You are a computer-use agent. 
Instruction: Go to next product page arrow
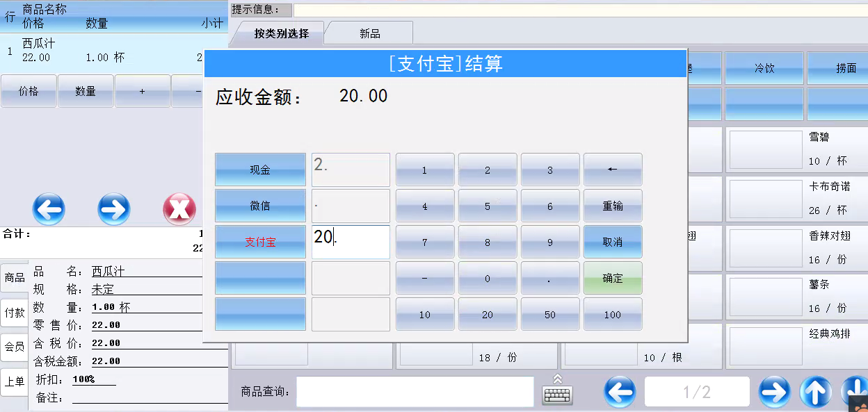pos(774,392)
